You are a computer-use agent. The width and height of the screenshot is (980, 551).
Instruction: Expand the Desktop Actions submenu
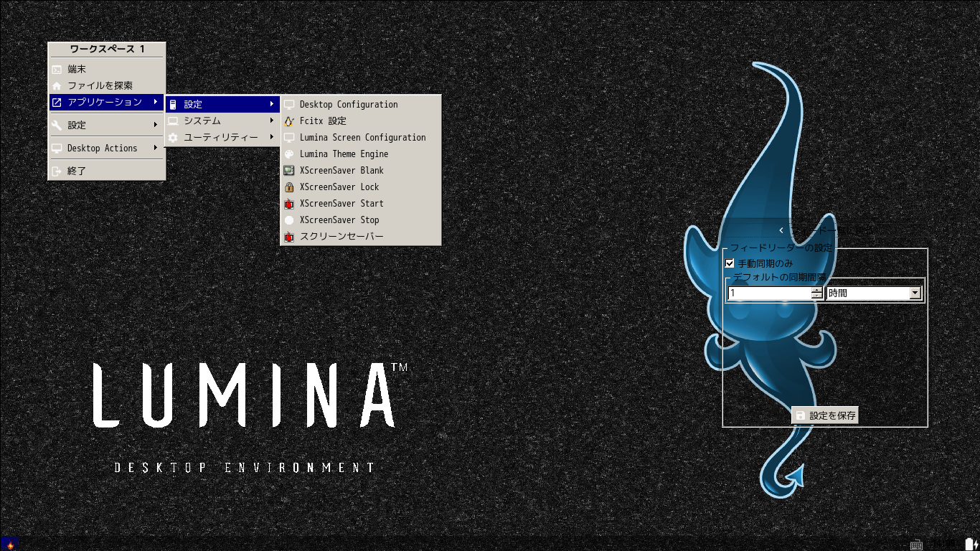point(106,148)
